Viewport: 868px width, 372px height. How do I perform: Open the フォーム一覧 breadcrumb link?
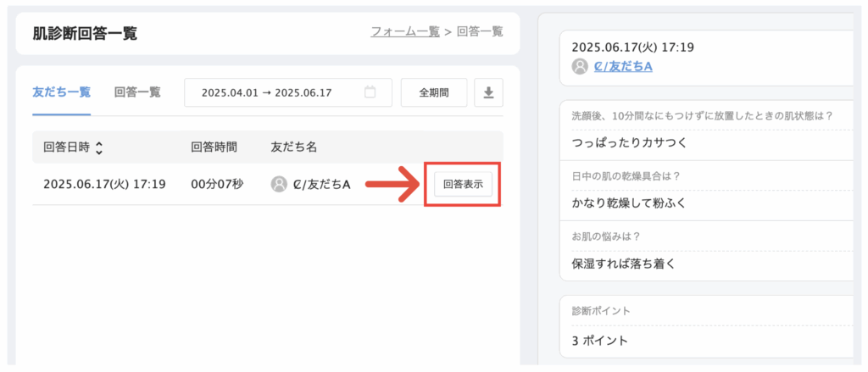[x=404, y=31]
